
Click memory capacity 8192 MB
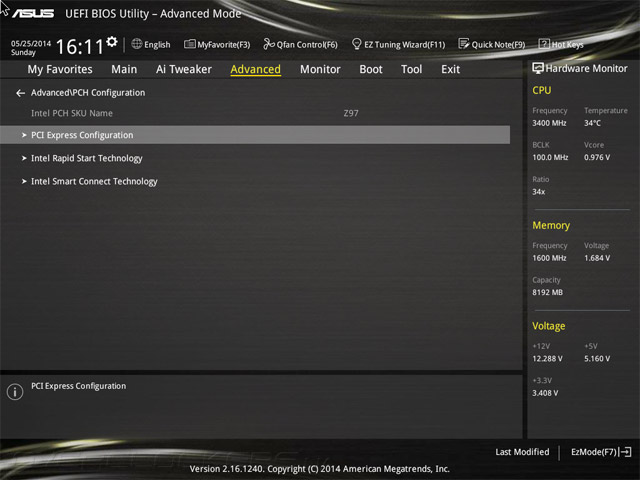tap(548, 292)
